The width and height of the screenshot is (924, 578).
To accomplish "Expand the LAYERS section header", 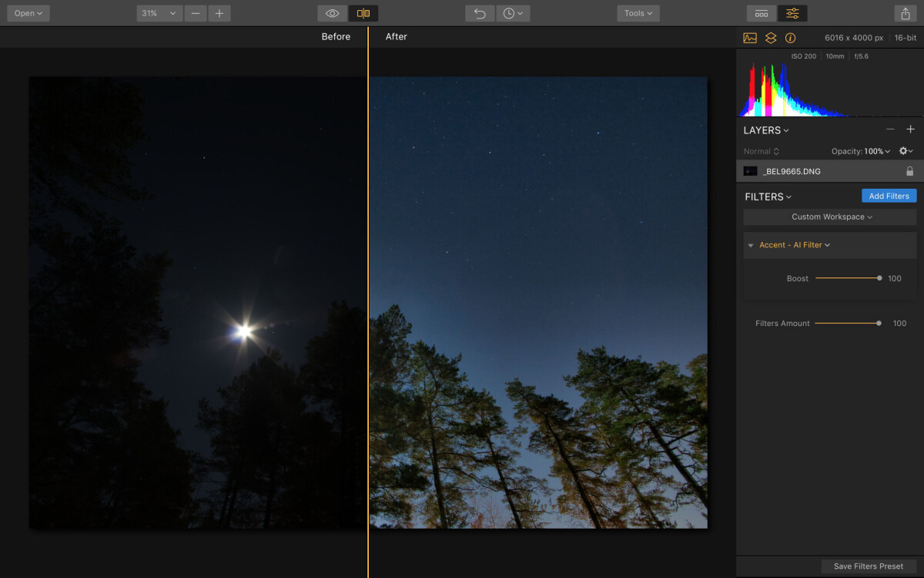I will click(x=766, y=130).
